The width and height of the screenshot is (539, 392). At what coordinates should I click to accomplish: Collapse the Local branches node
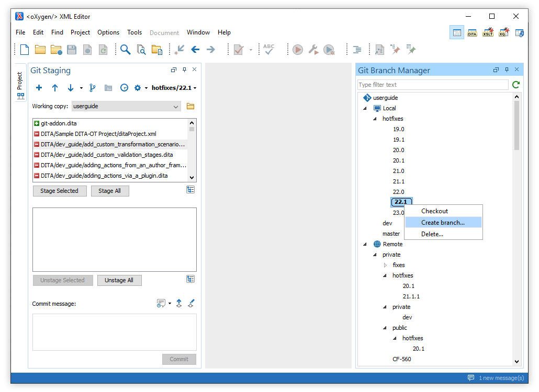click(x=365, y=109)
